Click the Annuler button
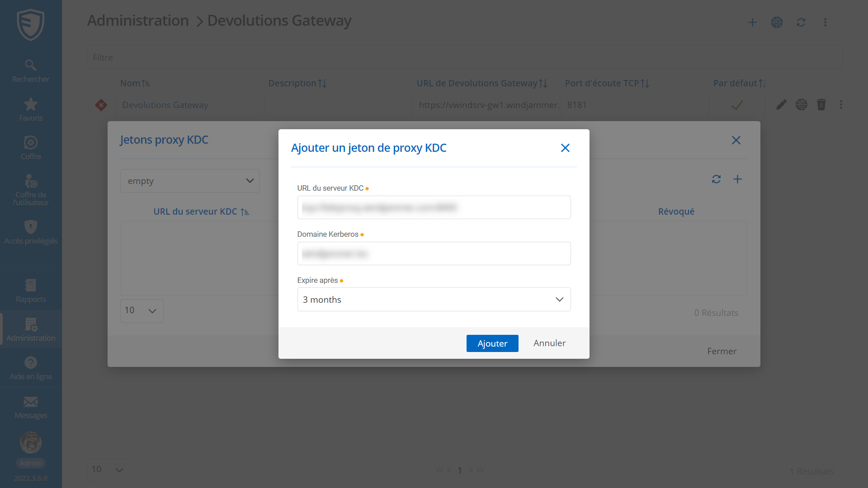Screen dimensions: 868x488 point(549,343)
